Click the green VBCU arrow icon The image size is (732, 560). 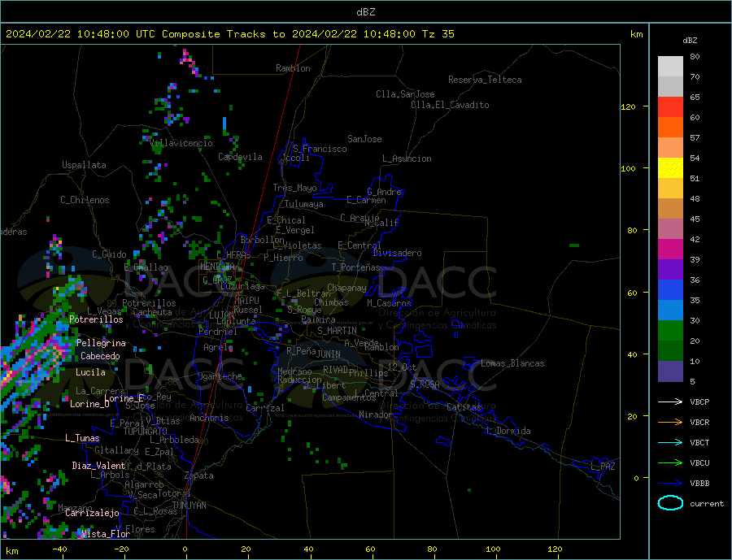click(670, 463)
